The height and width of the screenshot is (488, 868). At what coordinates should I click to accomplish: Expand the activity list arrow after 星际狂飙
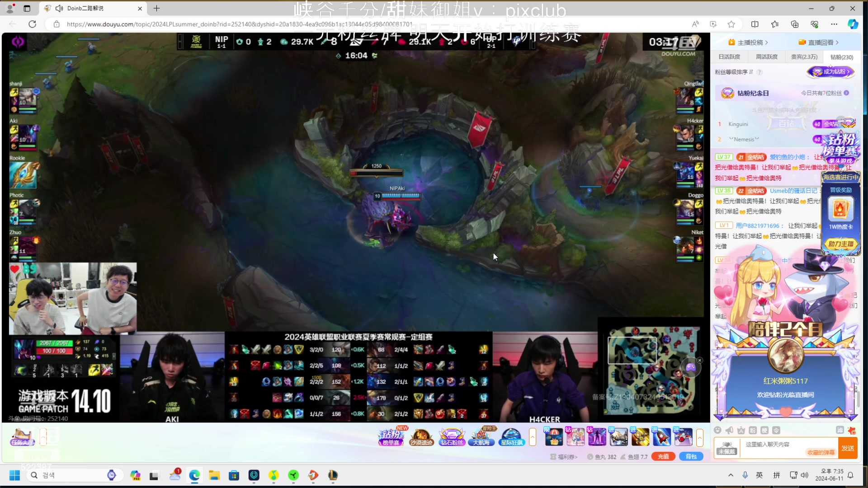click(533, 437)
